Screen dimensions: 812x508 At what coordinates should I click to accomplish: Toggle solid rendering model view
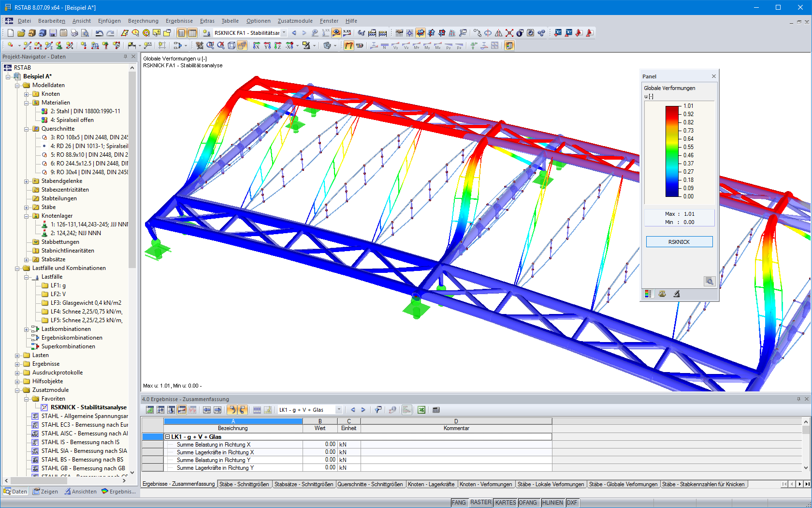point(242,45)
